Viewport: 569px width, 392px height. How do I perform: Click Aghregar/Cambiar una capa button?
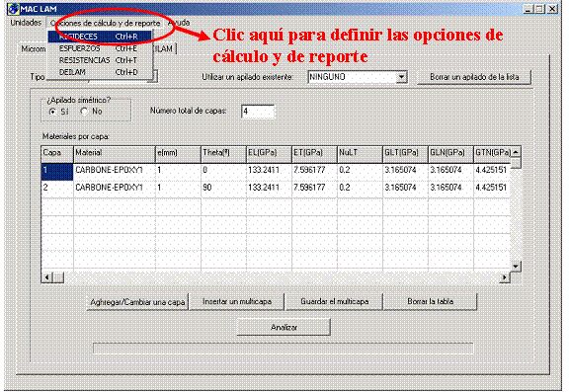point(137,302)
